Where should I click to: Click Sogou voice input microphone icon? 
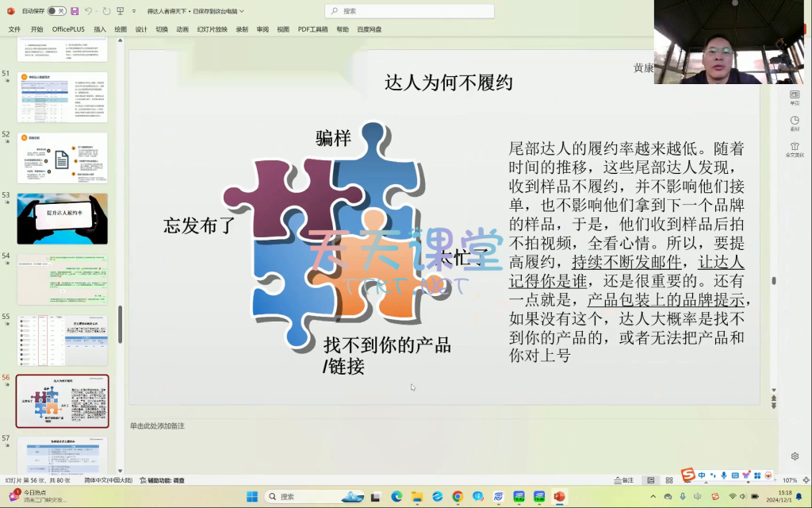tap(724, 475)
